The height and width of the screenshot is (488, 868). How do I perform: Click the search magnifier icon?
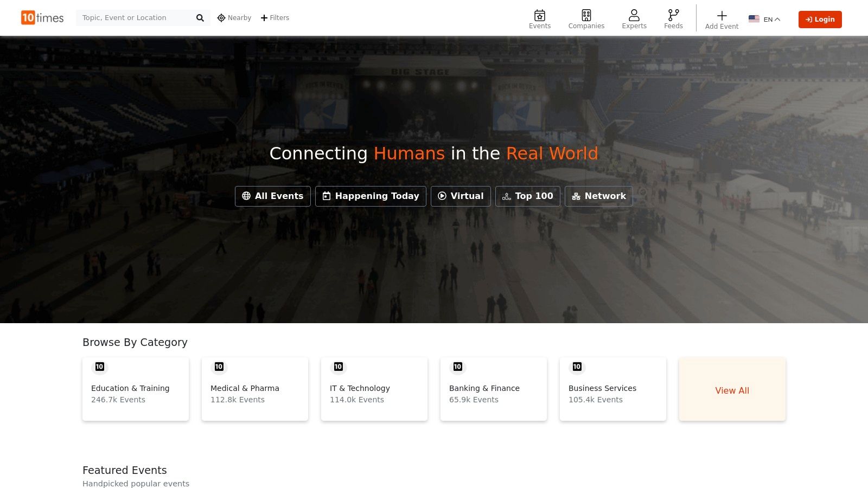coord(200,18)
